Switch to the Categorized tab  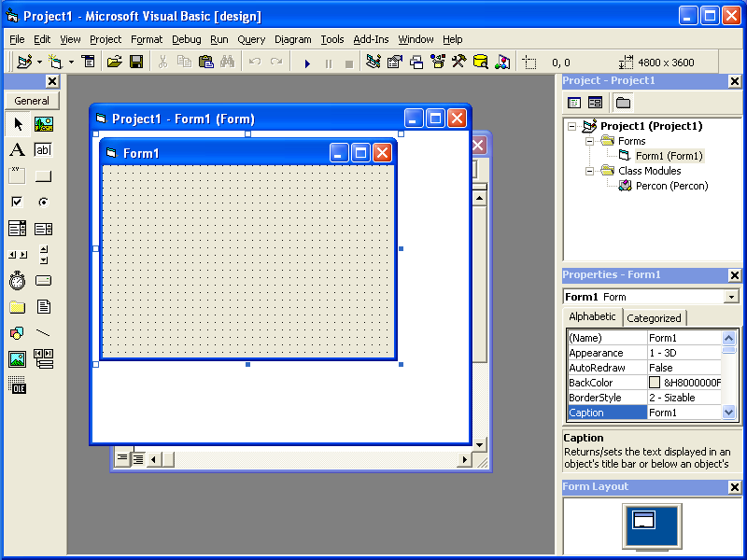[x=654, y=318]
